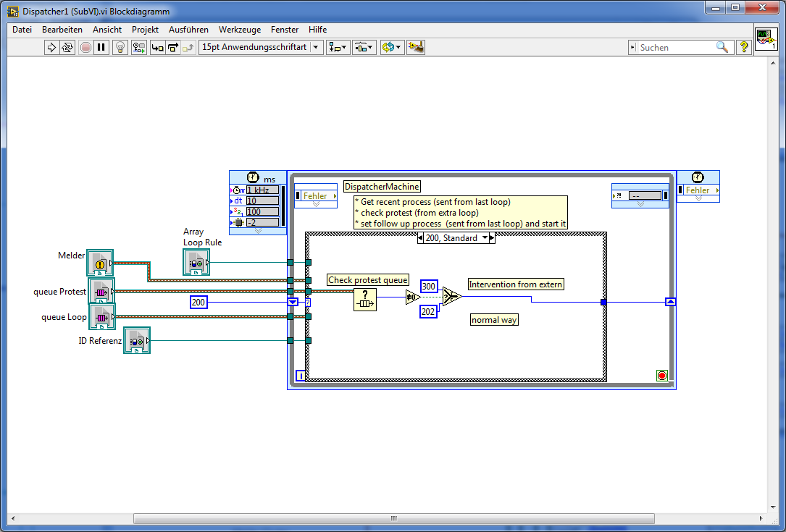
Task: Click the Select function triangle node
Action: (452, 297)
